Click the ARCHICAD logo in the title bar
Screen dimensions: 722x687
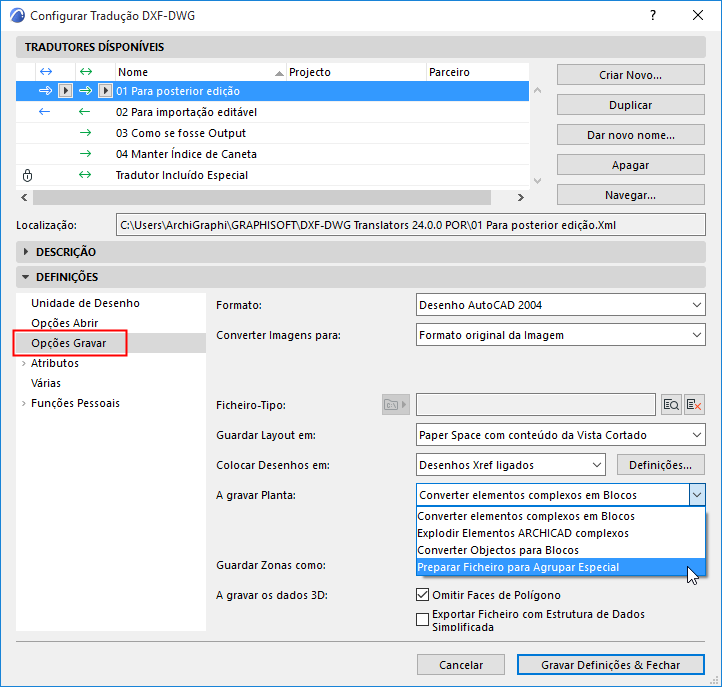point(17,15)
